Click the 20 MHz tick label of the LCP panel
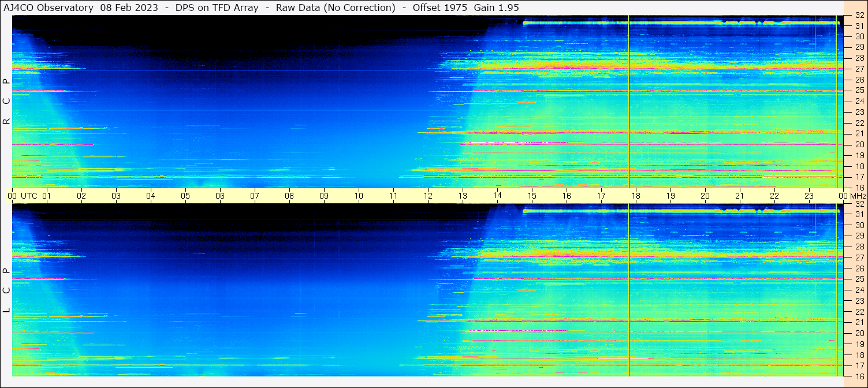 859,333
